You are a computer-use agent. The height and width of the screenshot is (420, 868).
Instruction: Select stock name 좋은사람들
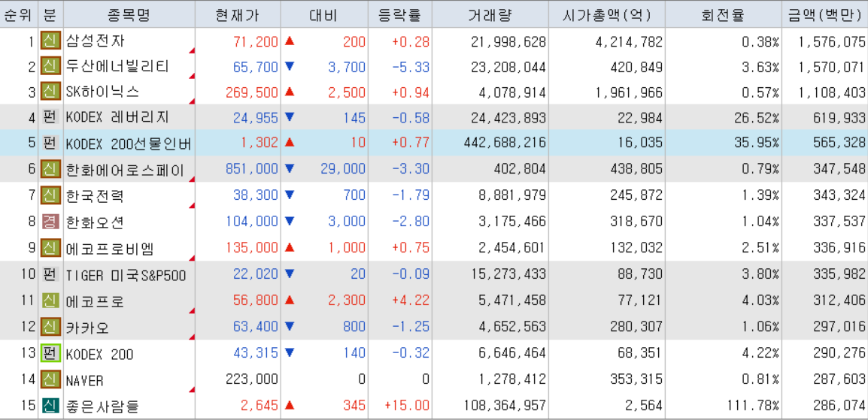102,406
